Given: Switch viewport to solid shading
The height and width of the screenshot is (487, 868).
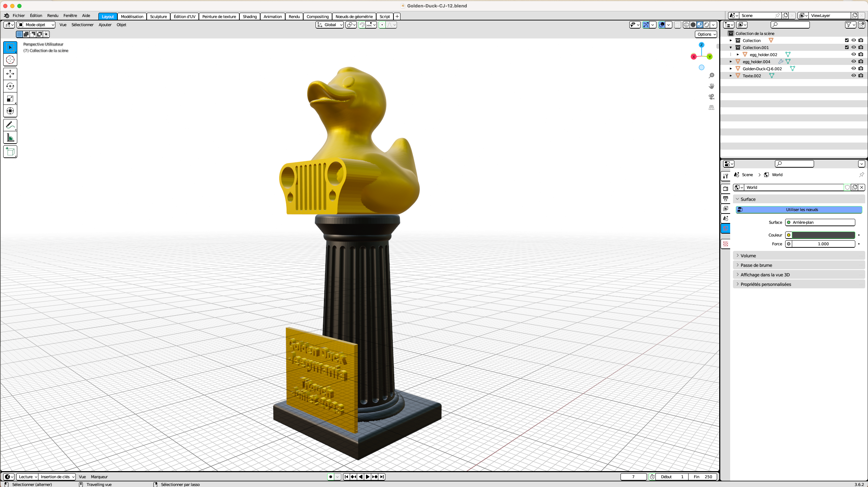Looking at the screenshot, I should coord(693,25).
